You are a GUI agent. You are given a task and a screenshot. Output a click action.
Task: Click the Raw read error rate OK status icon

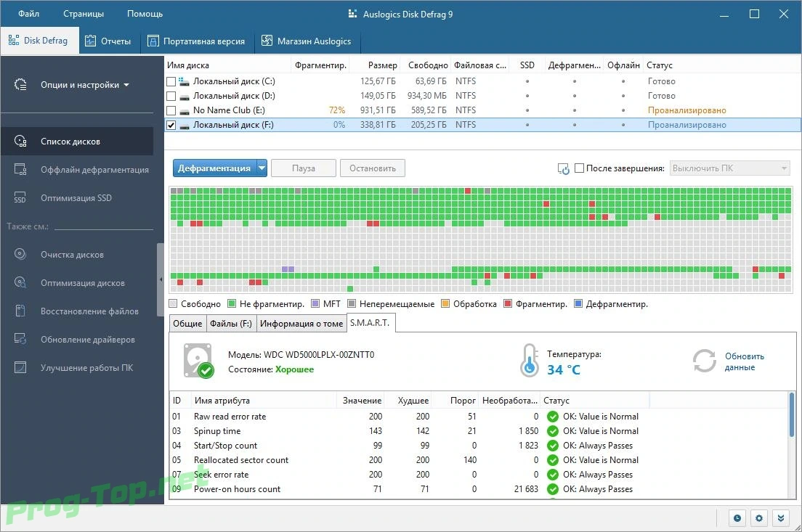tap(552, 417)
